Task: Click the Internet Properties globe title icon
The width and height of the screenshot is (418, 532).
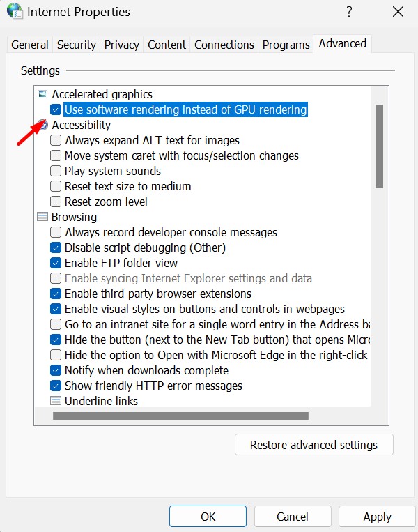Action: tap(14, 12)
